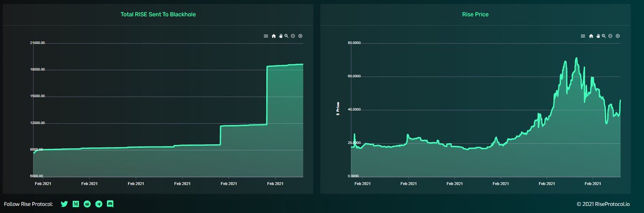644x213 pixels.
Task: Open the Rise Protocol Discord server
Action: pos(111,204)
